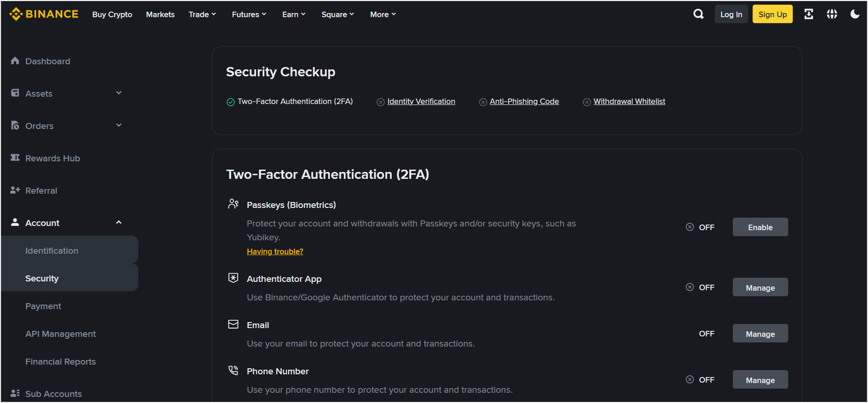Click the Binance logo
Image resolution: width=868 pixels, height=403 pixels.
click(44, 14)
